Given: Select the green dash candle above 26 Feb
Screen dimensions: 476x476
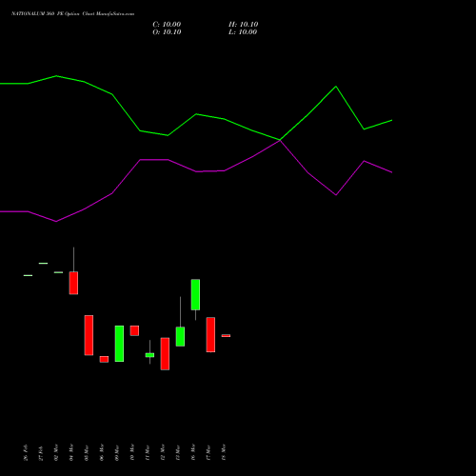Looking at the screenshot, I should pos(28,275).
